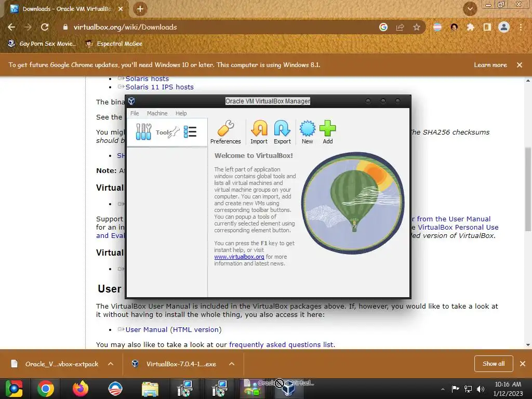Open the Help menu in VirtualBox
Image resolution: width=532 pixels, height=399 pixels.
click(181, 113)
